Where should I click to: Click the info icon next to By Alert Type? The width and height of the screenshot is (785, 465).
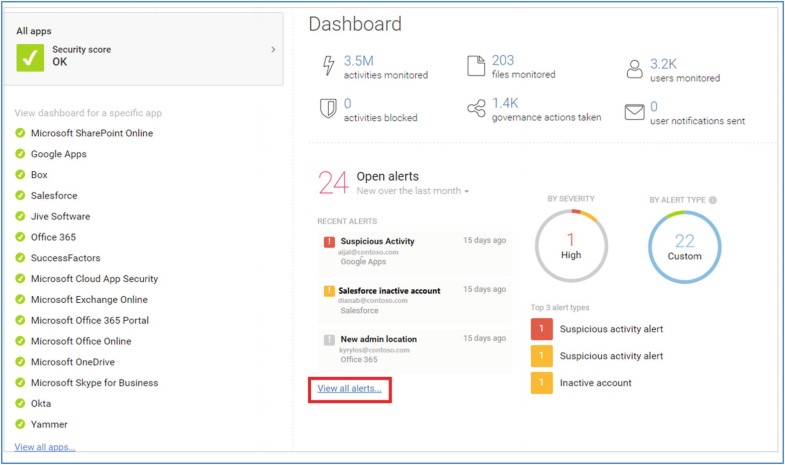point(713,200)
